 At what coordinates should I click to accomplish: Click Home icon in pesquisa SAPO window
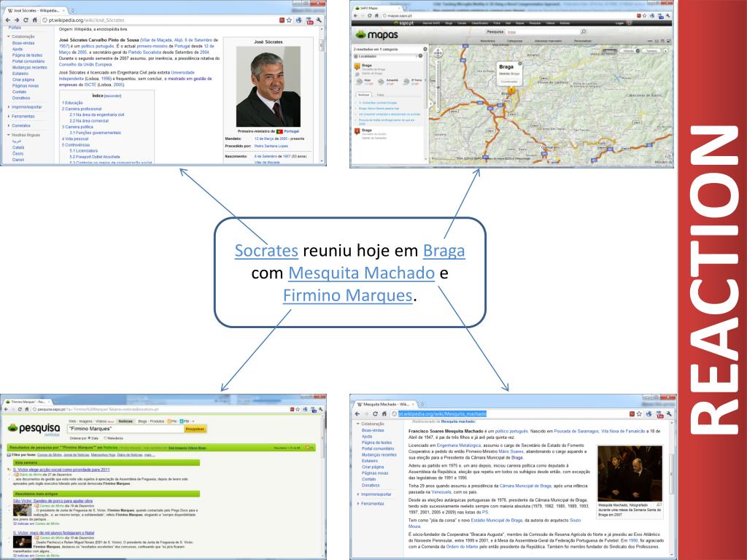click(27, 409)
